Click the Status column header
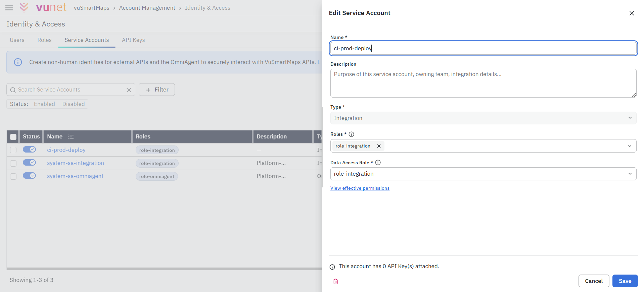Image resolution: width=644 pixels, height=292 pixels. click(x=31, y=137)
